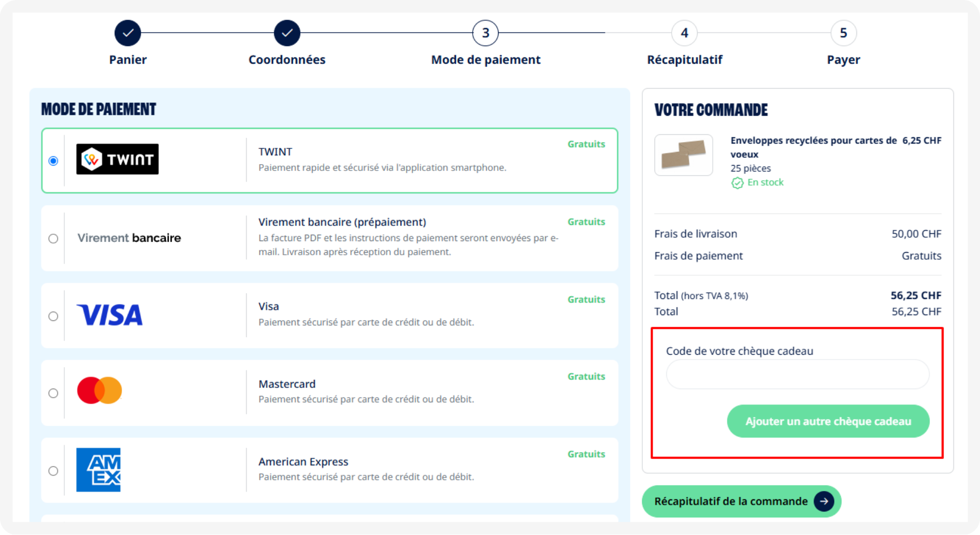This screenshot has width=980, height=535.
Task: Click the Mastercard circles logo
Action: click(x=100, y=390)
